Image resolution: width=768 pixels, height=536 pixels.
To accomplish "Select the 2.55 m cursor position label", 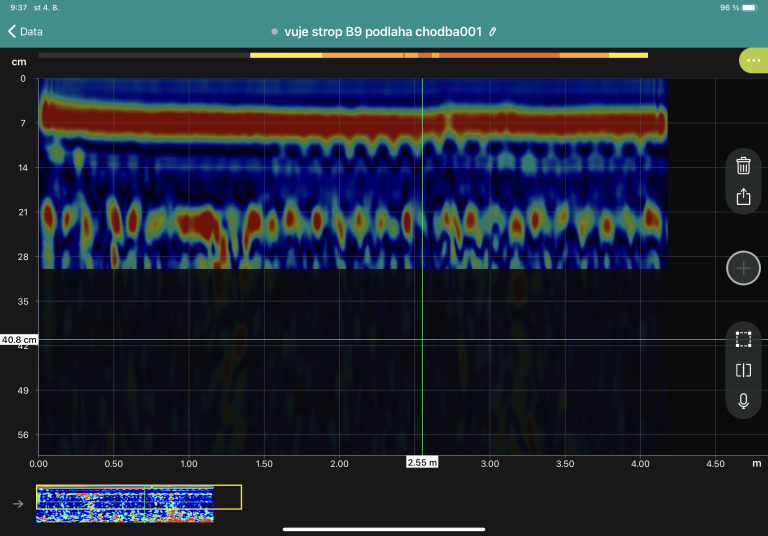I will (422, 462).
